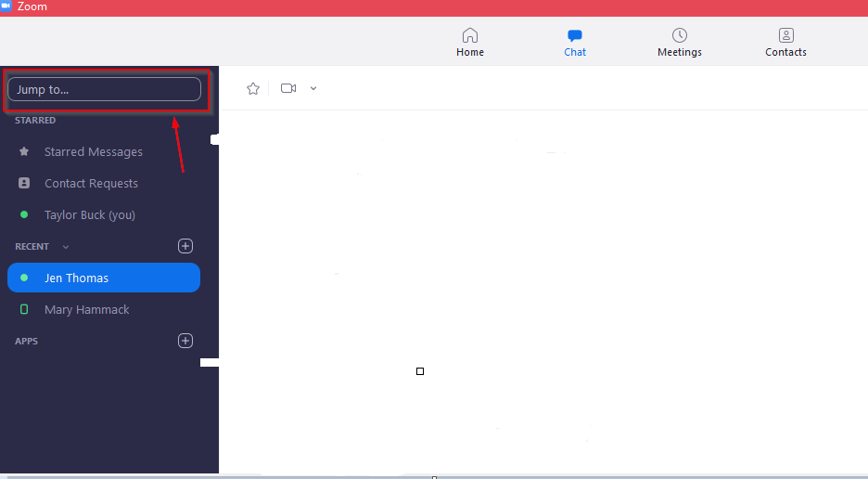
Task: Star this chat with the star icon
Action: [x=253, y=88]
